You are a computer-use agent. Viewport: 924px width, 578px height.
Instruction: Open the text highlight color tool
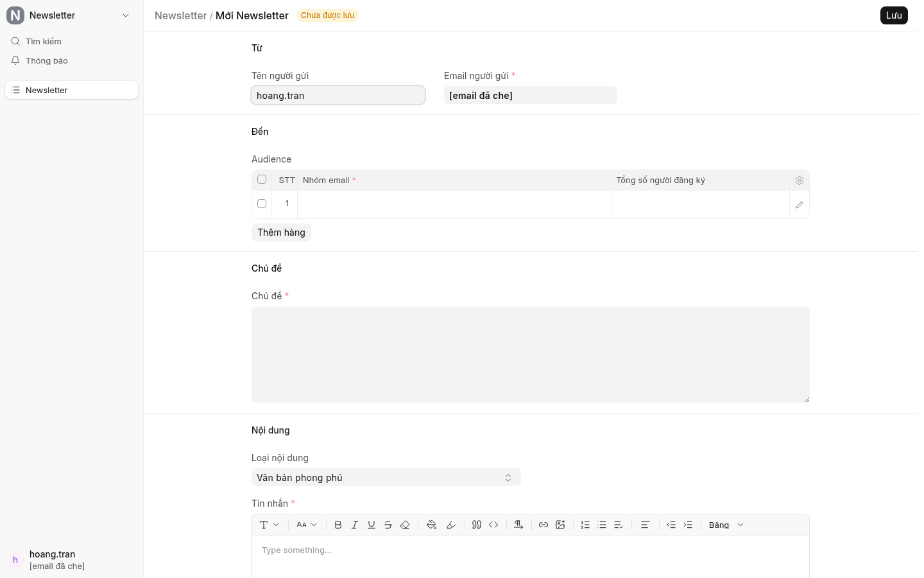(451, 525)
